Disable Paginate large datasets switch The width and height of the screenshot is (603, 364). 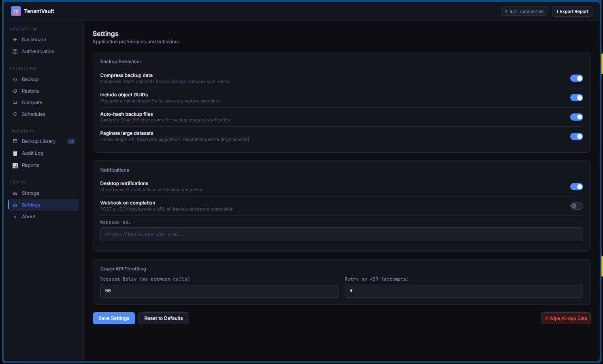click(576, 136)
